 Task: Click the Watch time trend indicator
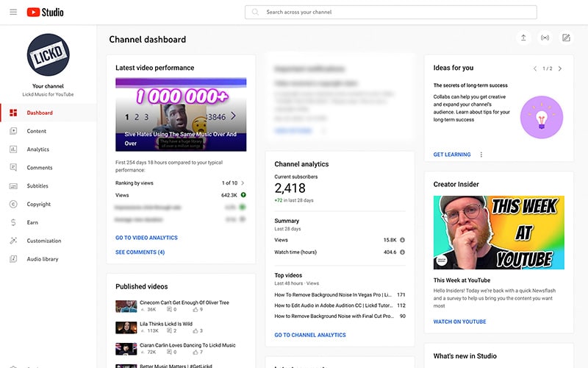click(402, 252)
